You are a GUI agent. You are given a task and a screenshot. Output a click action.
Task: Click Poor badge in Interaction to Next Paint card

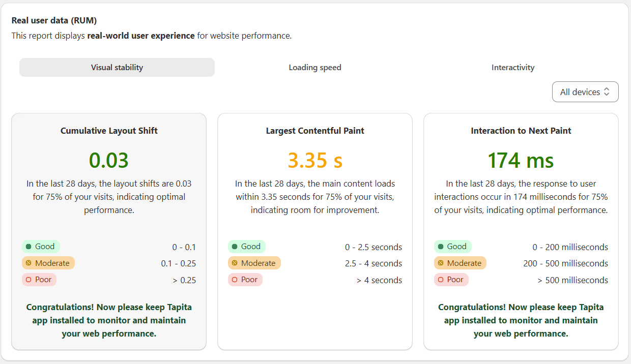(x=451, y=280)
